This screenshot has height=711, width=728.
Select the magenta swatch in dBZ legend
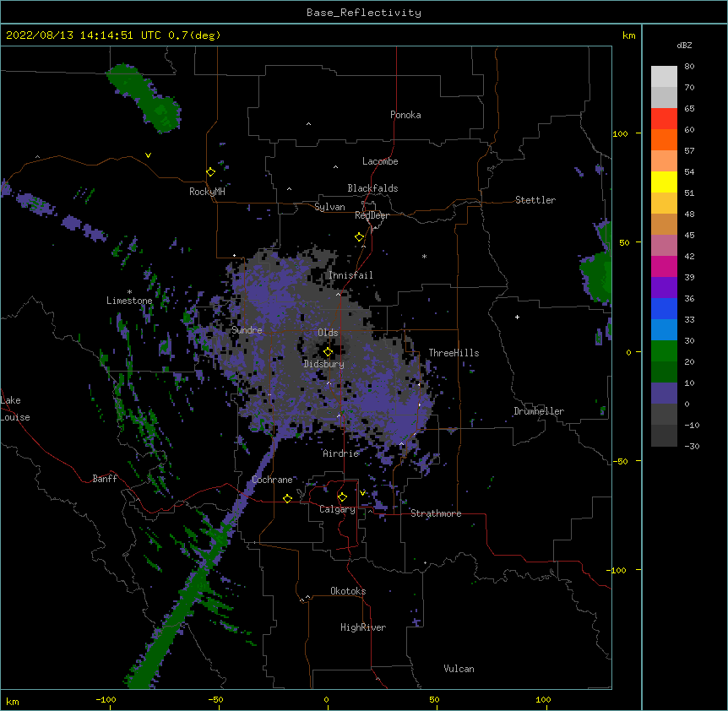(664, 266)
